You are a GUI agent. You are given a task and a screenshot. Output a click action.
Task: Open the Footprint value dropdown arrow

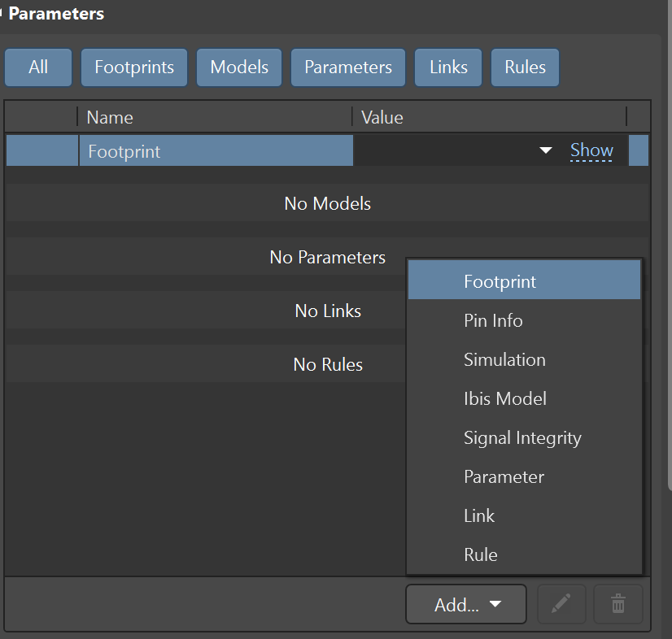click(546, 151)
